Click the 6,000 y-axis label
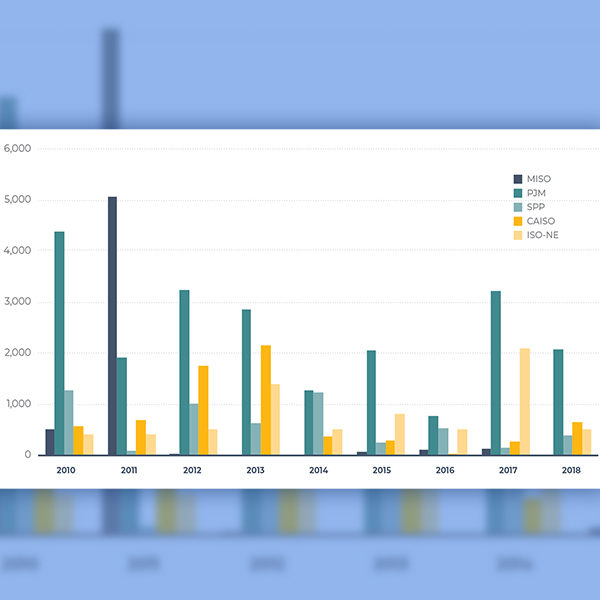 click(x=18, y=149)
